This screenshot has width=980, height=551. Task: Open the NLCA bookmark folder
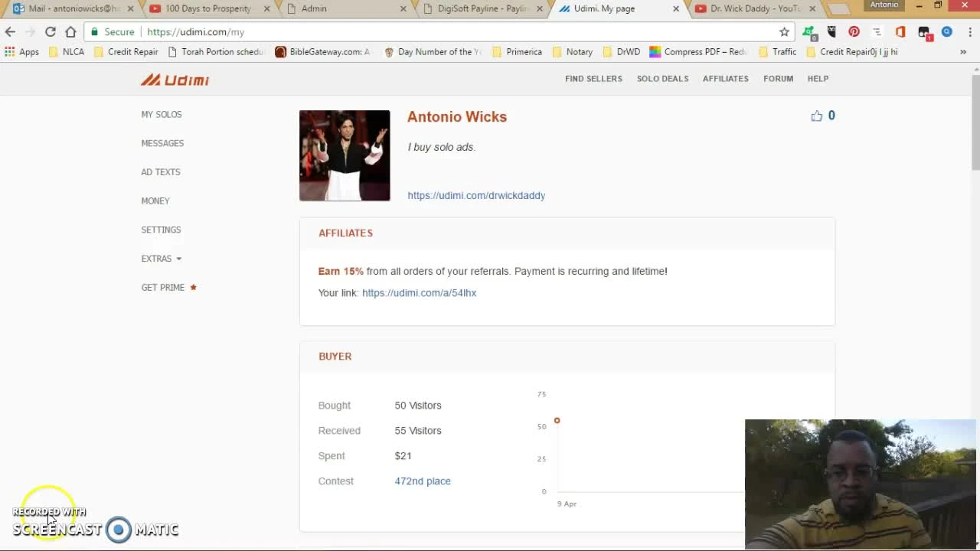(66, 52)
